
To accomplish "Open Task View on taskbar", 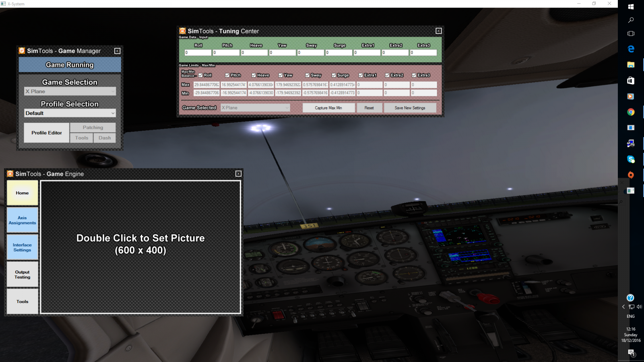I will click(631, 33).
